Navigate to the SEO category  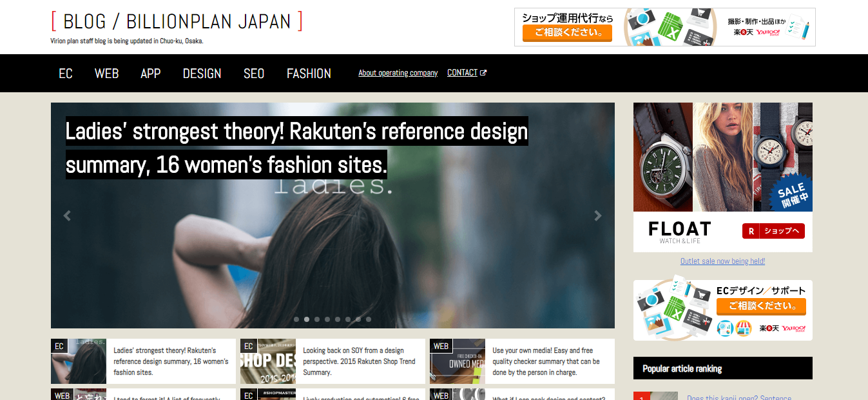[x=254, y=74]
